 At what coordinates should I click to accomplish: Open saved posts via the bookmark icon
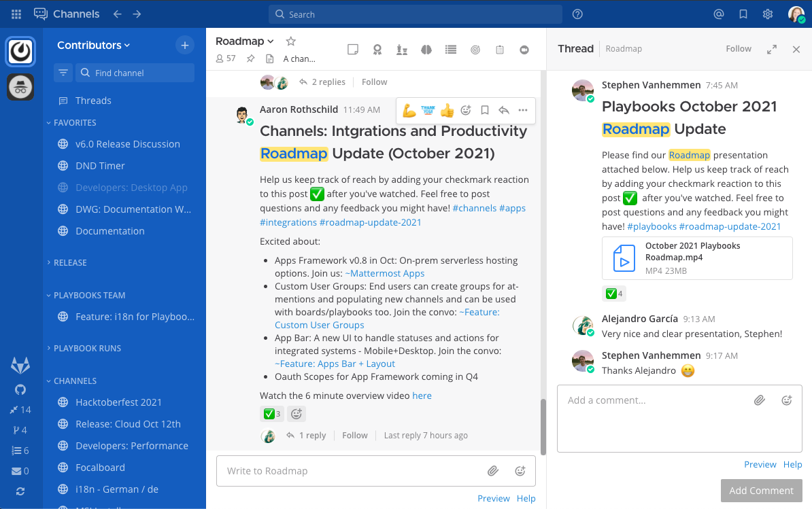click(743, 14)
